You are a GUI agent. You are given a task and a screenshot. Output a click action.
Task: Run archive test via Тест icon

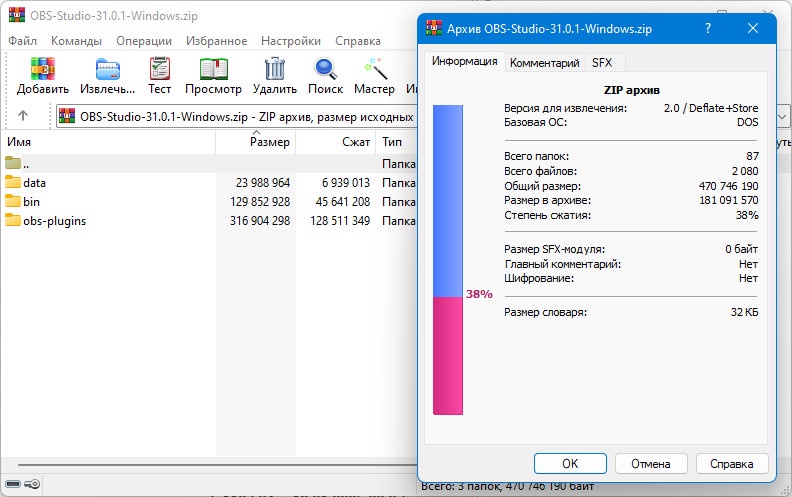[160, 69]
